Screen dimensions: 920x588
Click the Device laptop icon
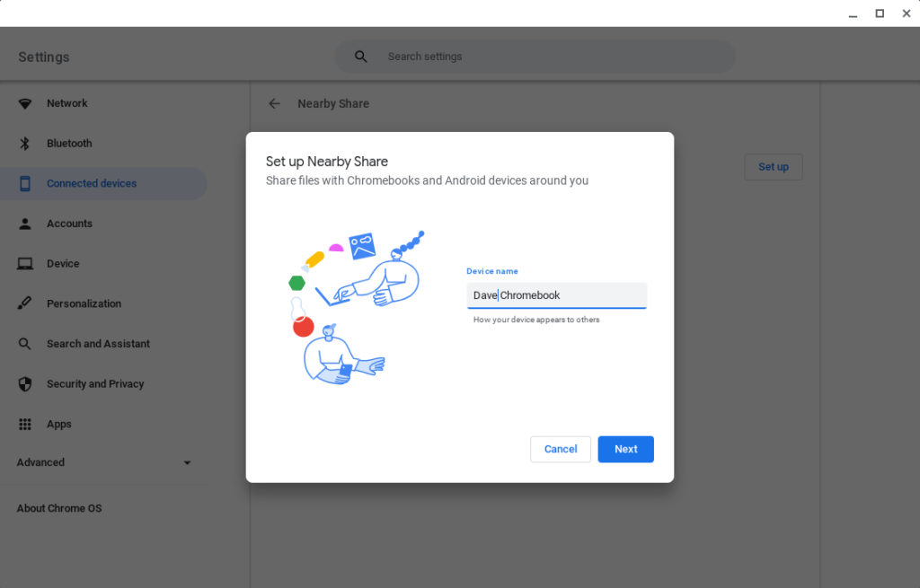click(x=24, y=264)
